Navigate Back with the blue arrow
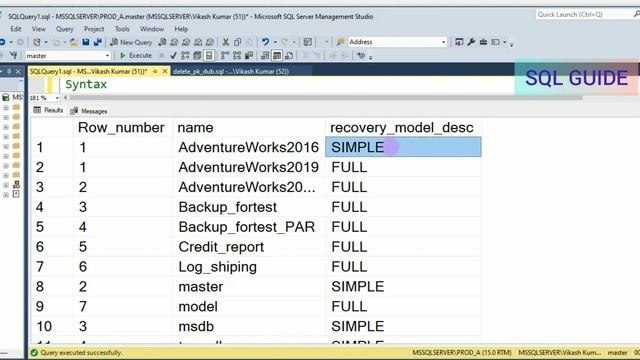Screen dimensions: 640x360 point(2,42)
